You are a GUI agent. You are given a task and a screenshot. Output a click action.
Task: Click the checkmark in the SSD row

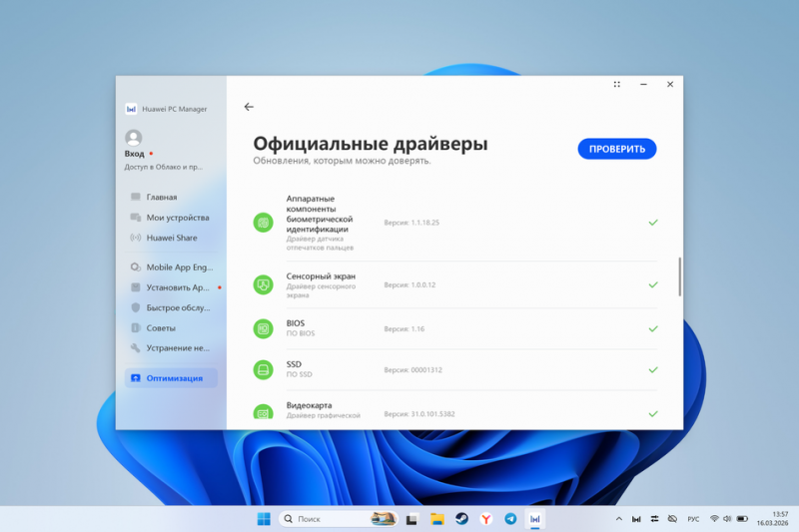click(x=653, y=369)
